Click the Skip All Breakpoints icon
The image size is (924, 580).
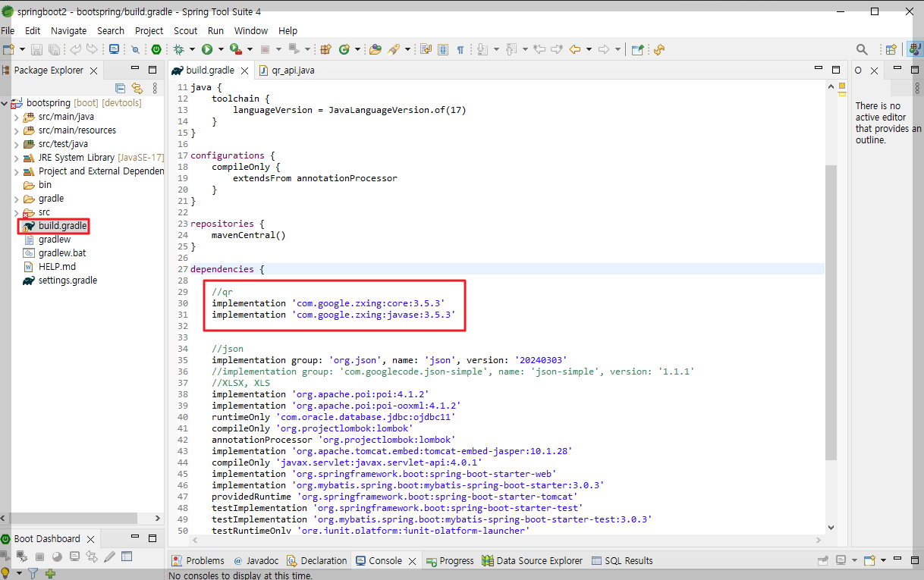tap(135, 49)
